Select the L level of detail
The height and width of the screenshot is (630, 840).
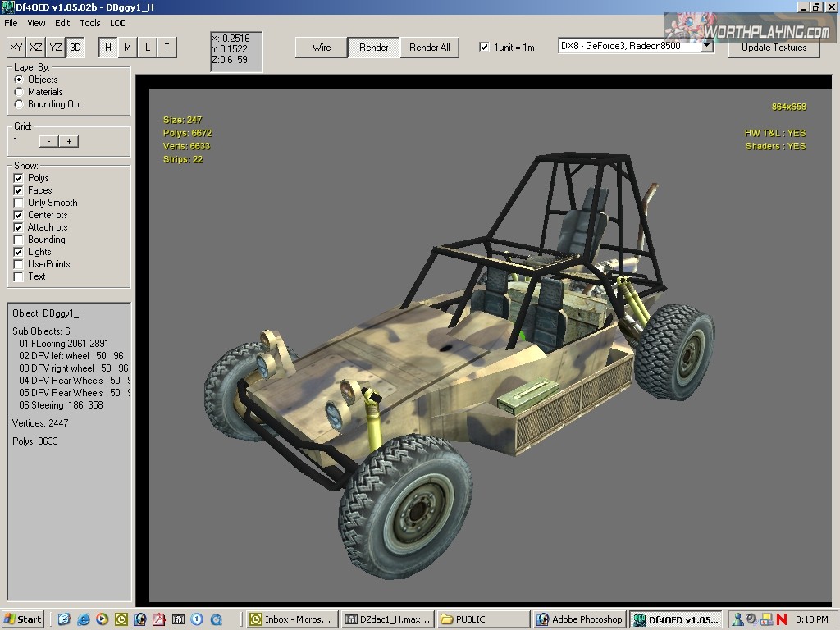click(148, 48)
